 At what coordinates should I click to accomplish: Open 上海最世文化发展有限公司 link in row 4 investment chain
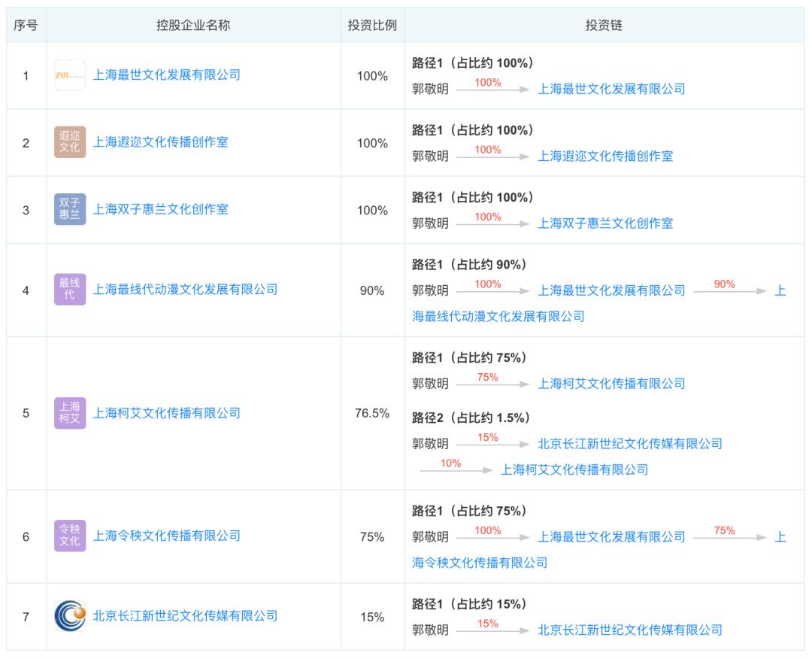pos(611,290)
